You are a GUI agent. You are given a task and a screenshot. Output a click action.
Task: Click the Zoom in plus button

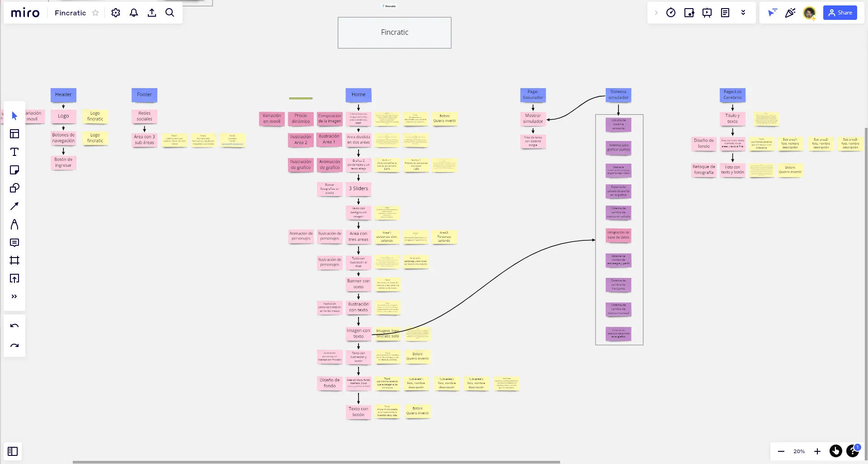click(x=817, y=451)
